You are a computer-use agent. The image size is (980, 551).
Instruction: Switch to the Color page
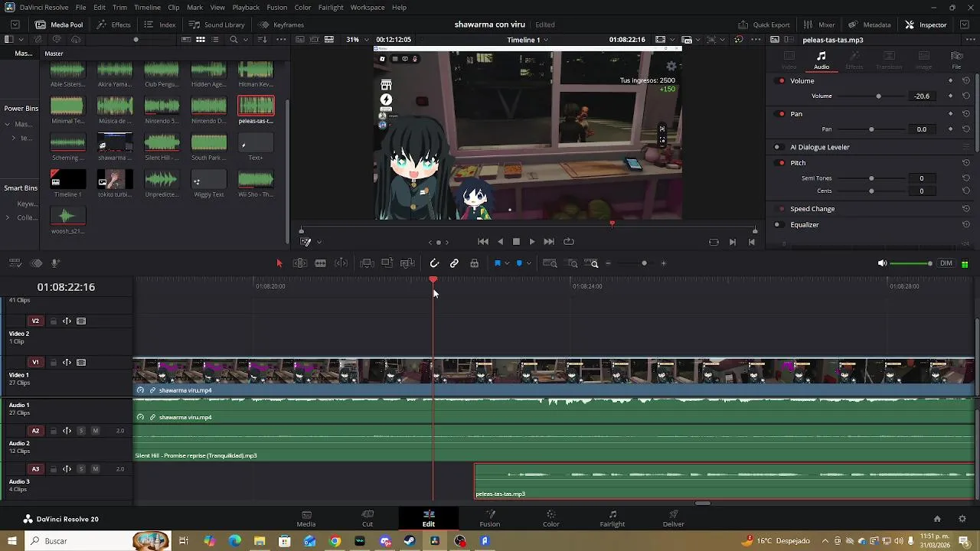coord(550,518)
